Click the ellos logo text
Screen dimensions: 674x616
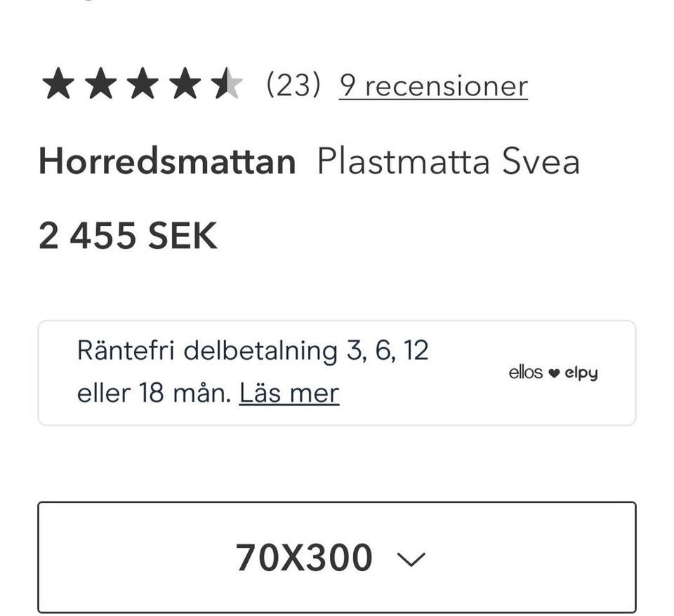tap(526, 373)
